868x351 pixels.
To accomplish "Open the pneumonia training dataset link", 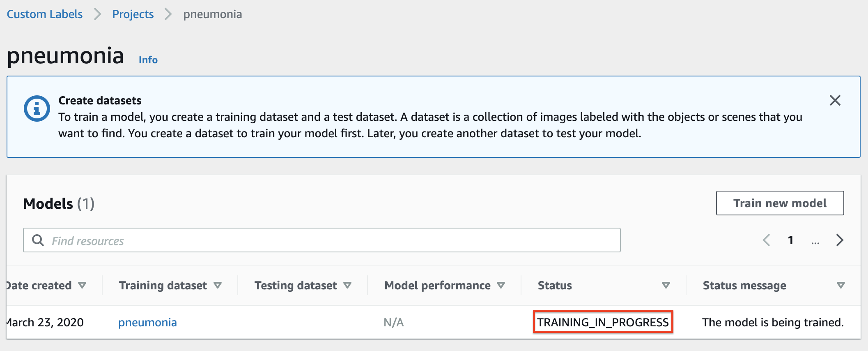I will click(147, 322).
